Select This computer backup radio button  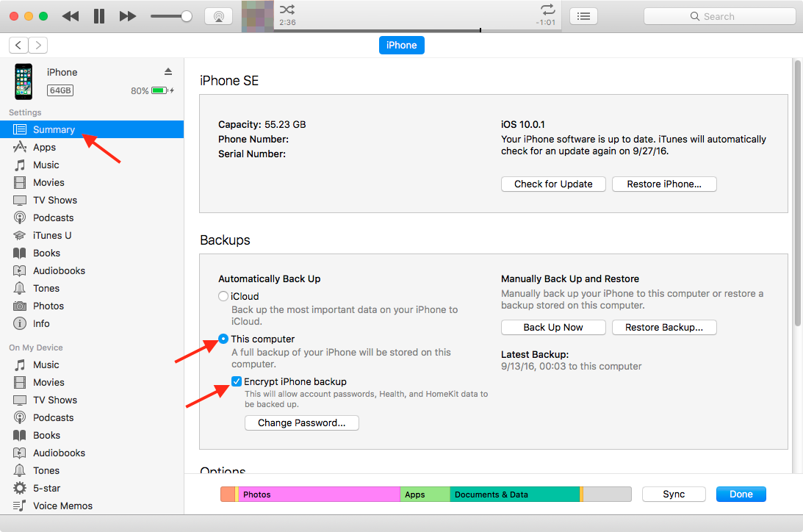(223, 339)
